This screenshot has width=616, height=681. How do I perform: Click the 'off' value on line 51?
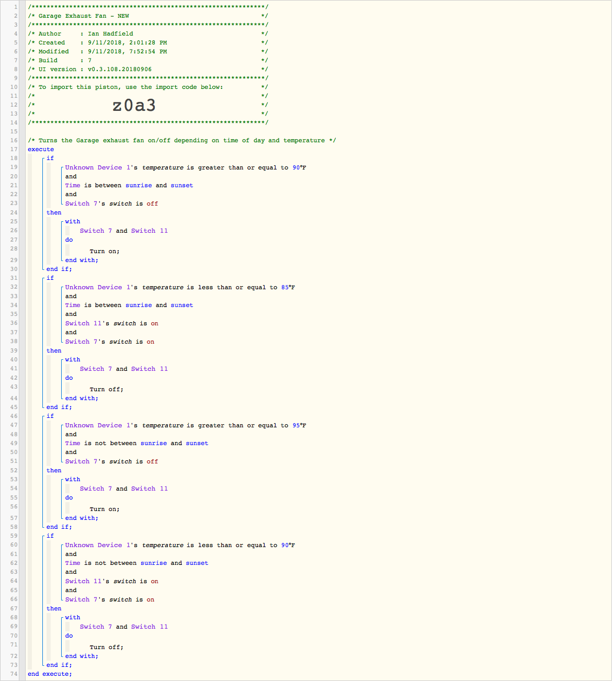152,461
